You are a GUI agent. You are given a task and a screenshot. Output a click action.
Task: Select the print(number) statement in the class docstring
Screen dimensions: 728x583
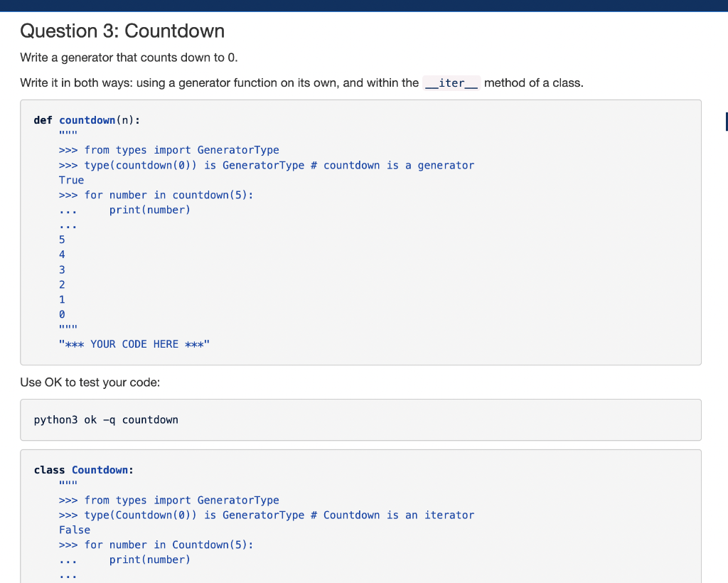pos(149,560)
